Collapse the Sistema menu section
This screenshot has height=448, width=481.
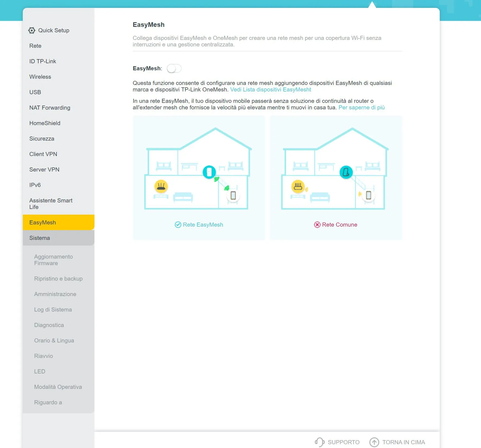59,238
